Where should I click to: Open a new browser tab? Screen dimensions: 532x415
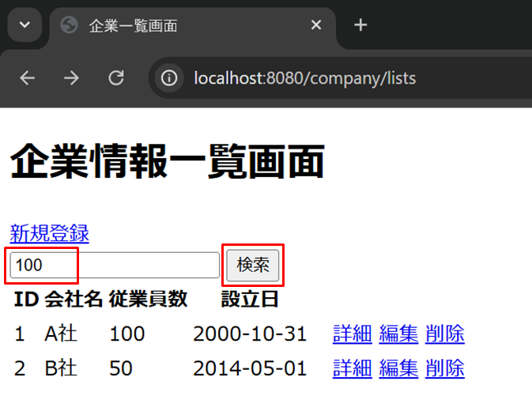click(360, 25)
